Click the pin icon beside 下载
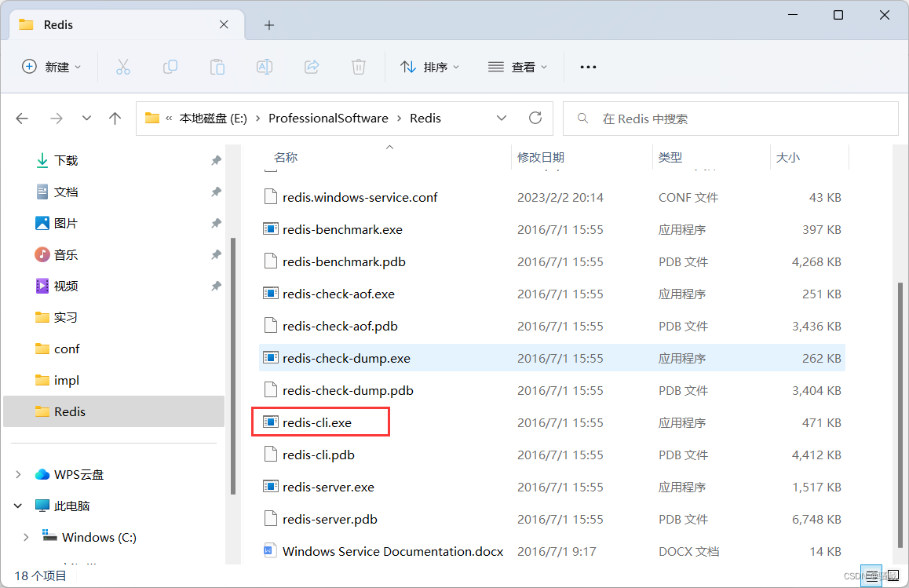This screenshot has height=588, width=909. click(x=216, y=160)
